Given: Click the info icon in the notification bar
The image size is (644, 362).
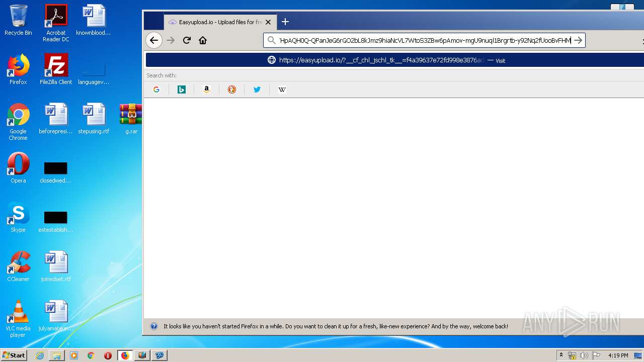Looking at the screenshot, I should [x=154, y=326].
